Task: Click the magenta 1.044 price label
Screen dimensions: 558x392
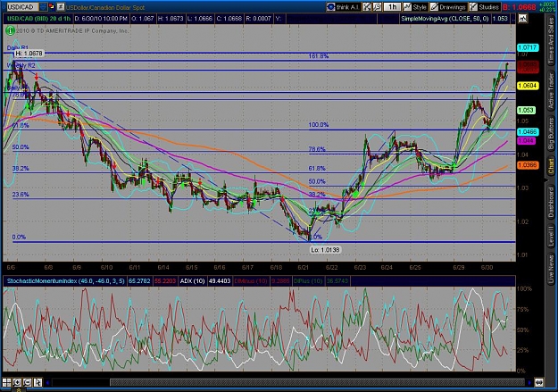Action: click(x=526, y=141)
